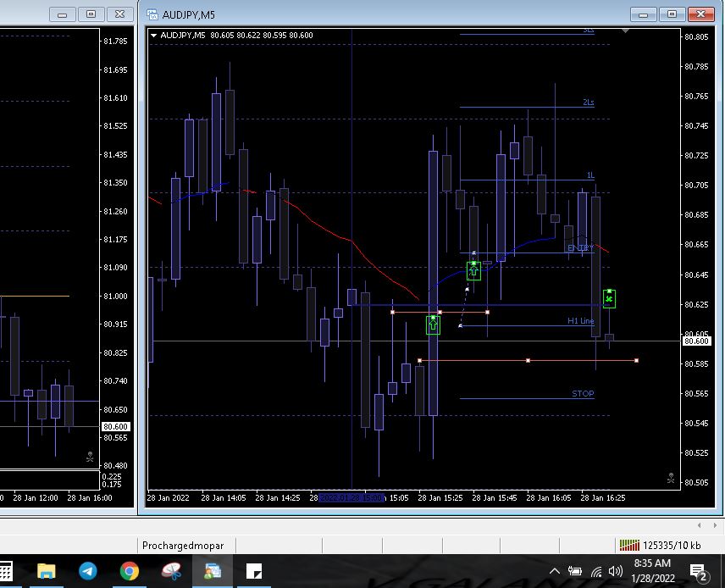
Task: Open Google Chrome from the taskbar
Action: tap(130, 571)
